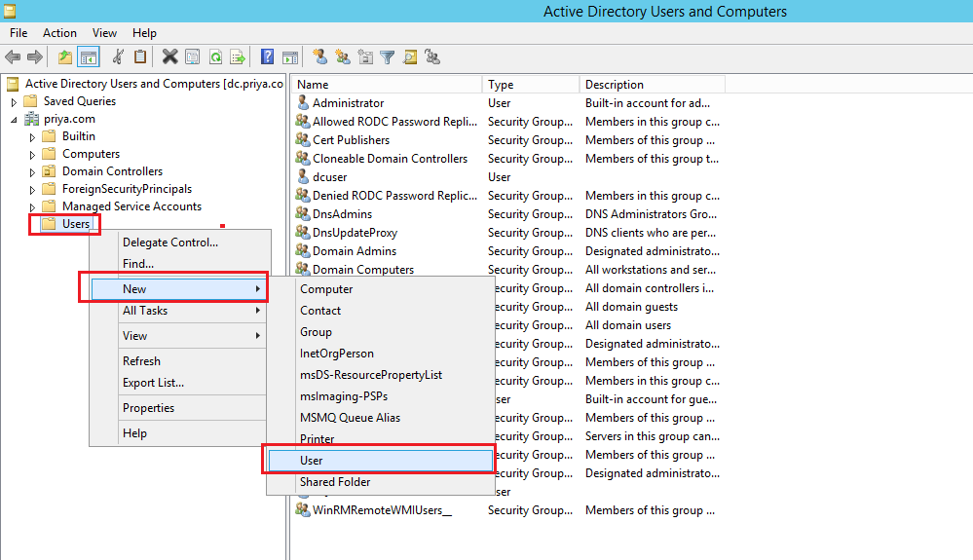The width and height of the screenshot is (973, 560).
Task: Collapse the priya.com domain node
Action: (14, 120)
